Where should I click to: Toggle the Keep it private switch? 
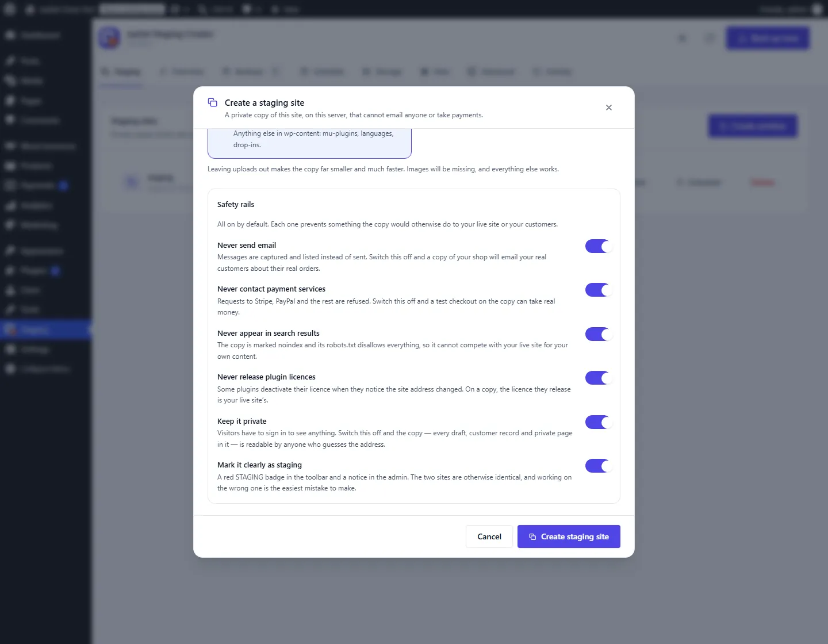pos(599,422)
